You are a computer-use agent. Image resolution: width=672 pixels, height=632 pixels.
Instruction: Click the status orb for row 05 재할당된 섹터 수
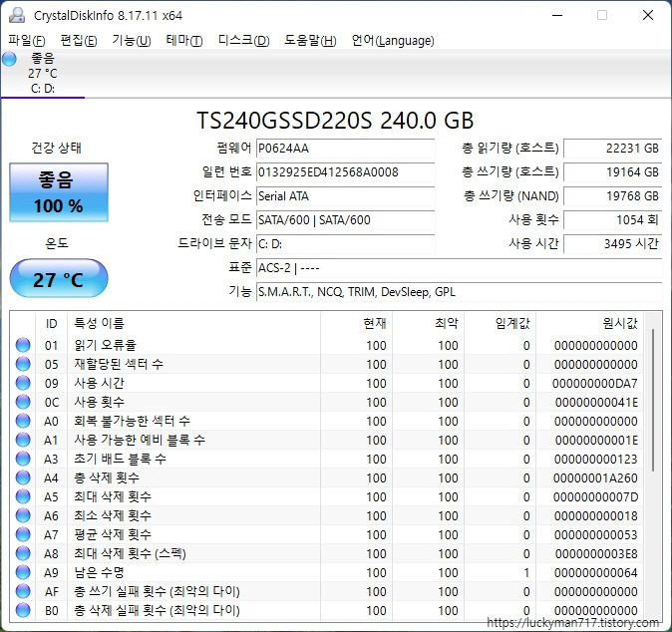point(23,364)
